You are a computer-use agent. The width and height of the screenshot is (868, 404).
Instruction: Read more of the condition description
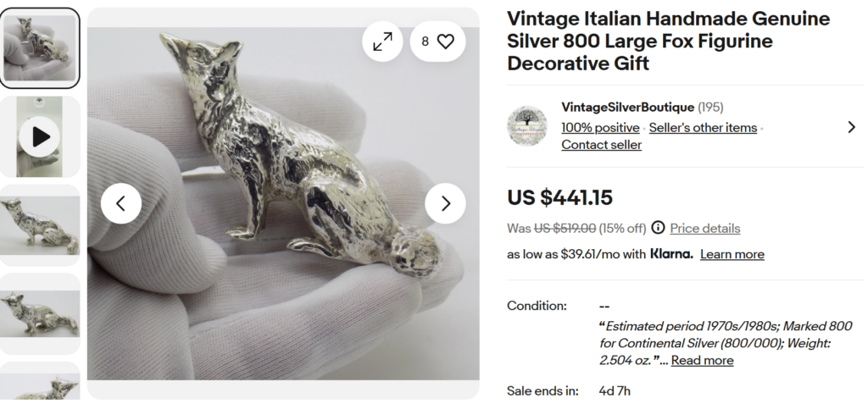(x=702, y=360)
